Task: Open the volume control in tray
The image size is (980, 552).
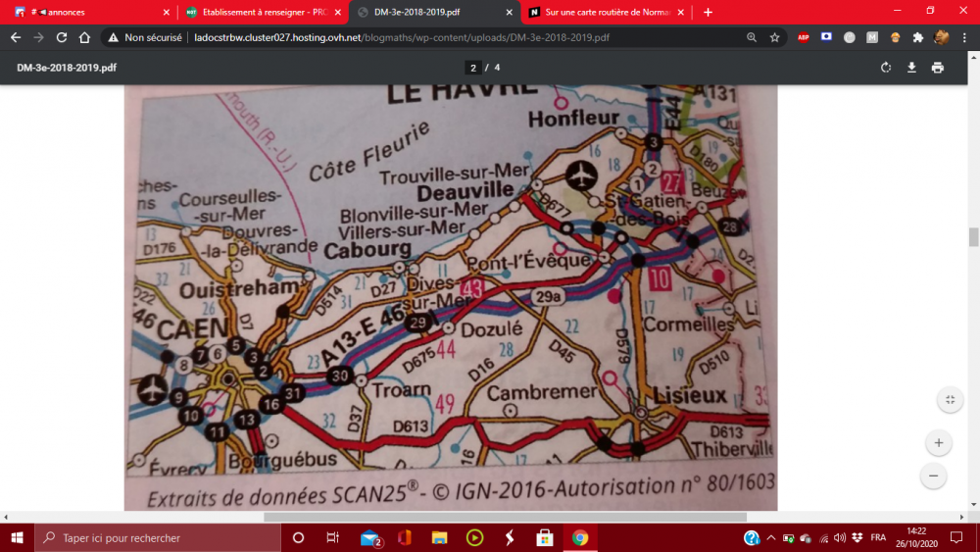Action: pos(840,537)
